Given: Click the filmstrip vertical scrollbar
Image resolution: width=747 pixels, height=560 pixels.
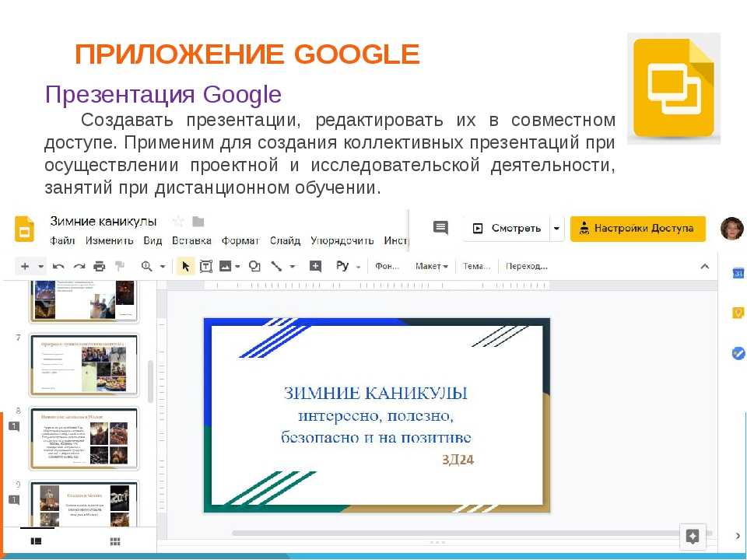Looking at the screenshot, I should pos(150,381).
